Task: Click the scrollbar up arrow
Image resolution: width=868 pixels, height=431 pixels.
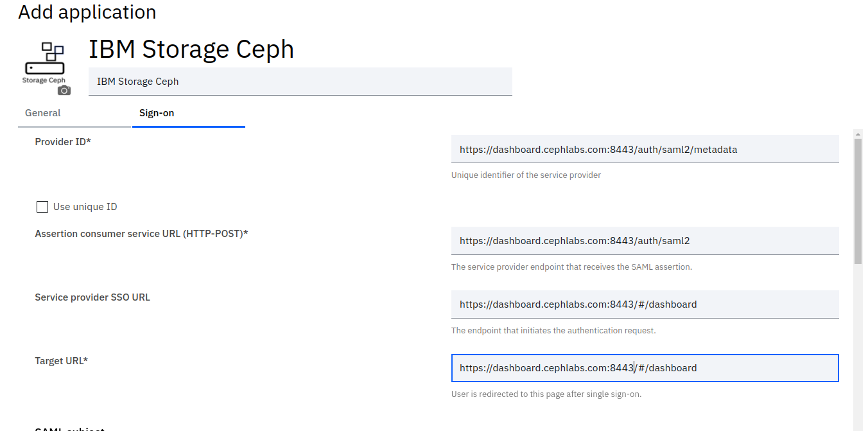Action: point(858,134)
